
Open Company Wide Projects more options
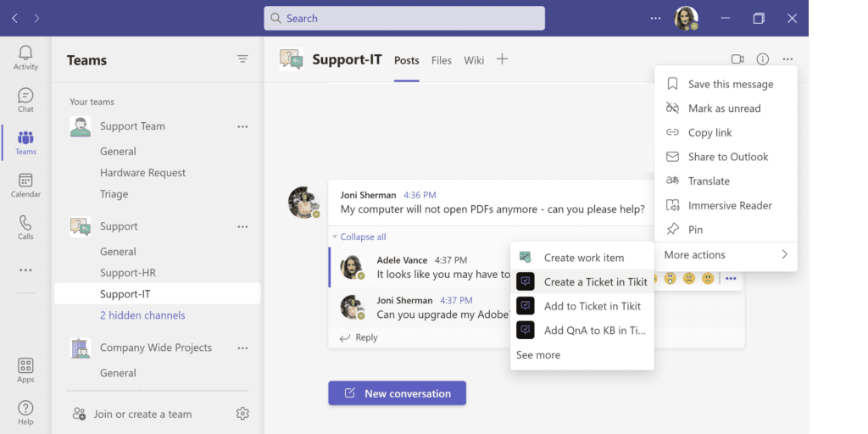coord(242,348)
